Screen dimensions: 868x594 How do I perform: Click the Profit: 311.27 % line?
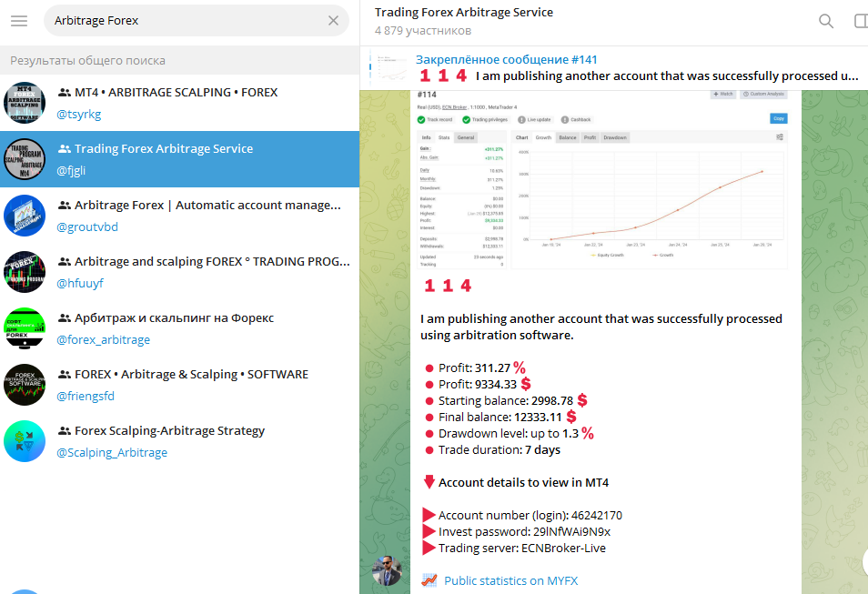pos(476,368)
